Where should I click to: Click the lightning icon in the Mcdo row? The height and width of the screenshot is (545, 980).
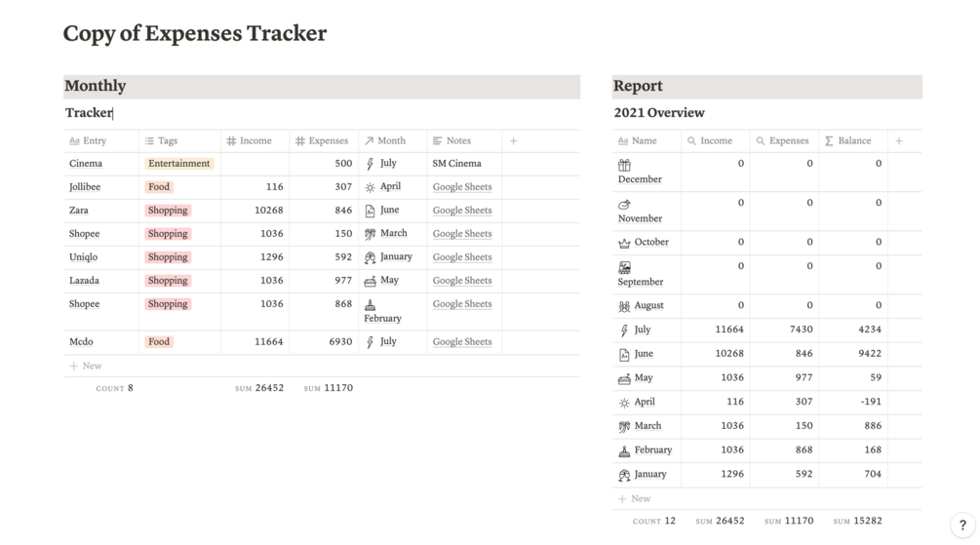coord(370,342)
